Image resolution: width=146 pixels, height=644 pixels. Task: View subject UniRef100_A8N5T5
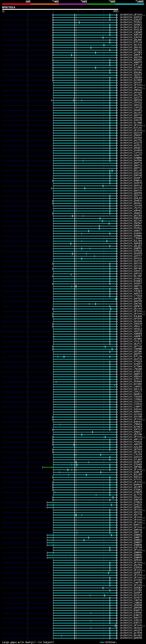coord(131,63)
